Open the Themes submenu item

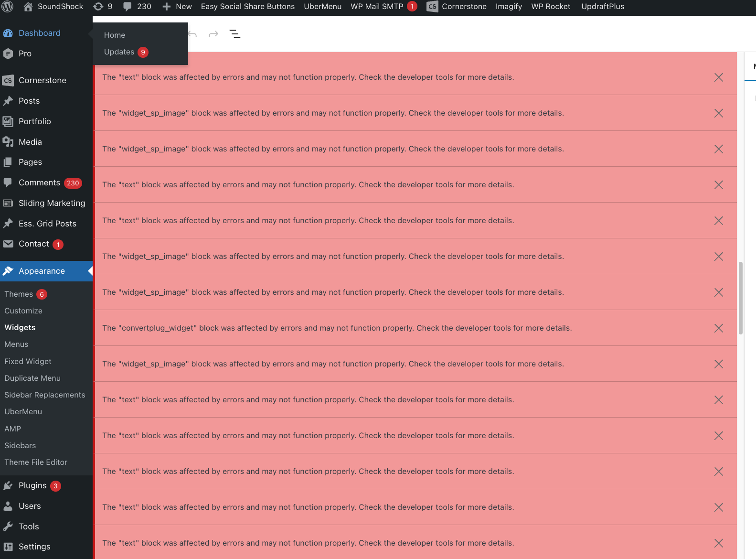click(19, 294)
